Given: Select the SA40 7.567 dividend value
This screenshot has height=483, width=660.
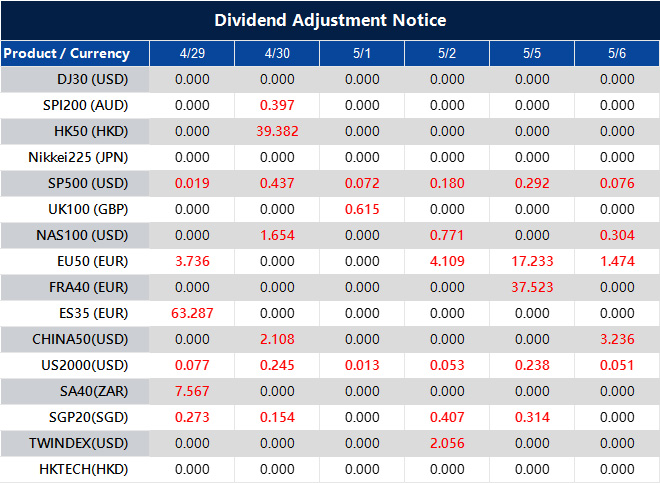Looking at the screenshot, I should [x=192, y=391].
